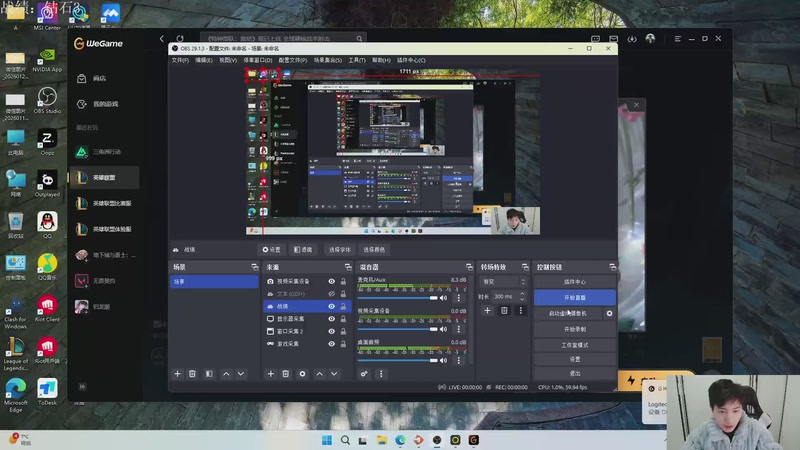
Task: Add a new scene with plus icon
Action: [178, 374]
